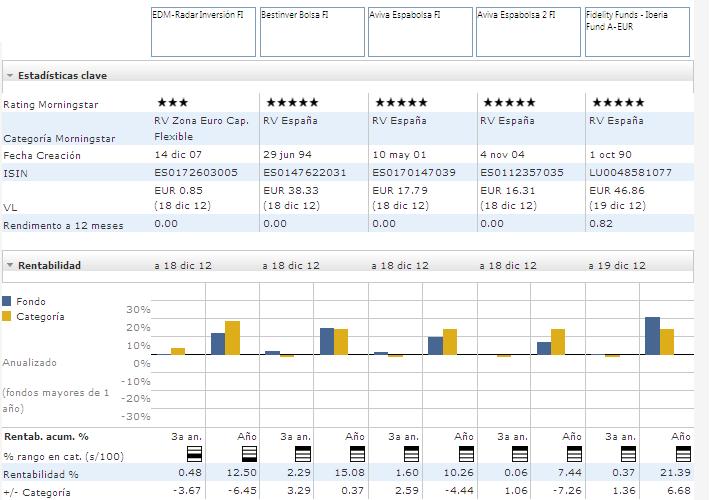The image size is (712, 500).
Task: Open the Aviva Espabolsa 2 FI fund box
Action: click(x=529, y=32)
